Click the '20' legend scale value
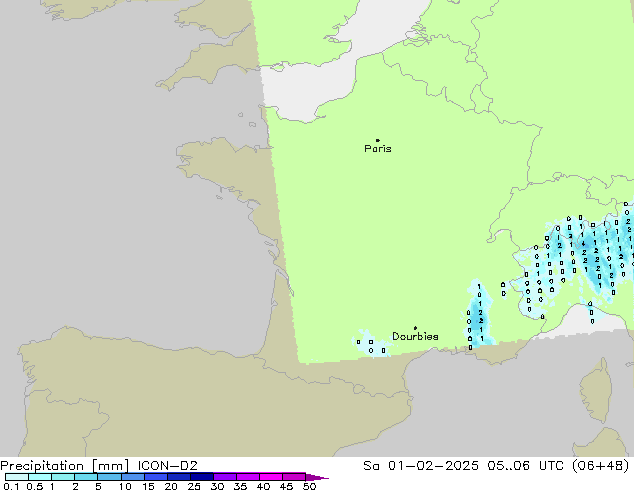 click(x=171, y=486)
